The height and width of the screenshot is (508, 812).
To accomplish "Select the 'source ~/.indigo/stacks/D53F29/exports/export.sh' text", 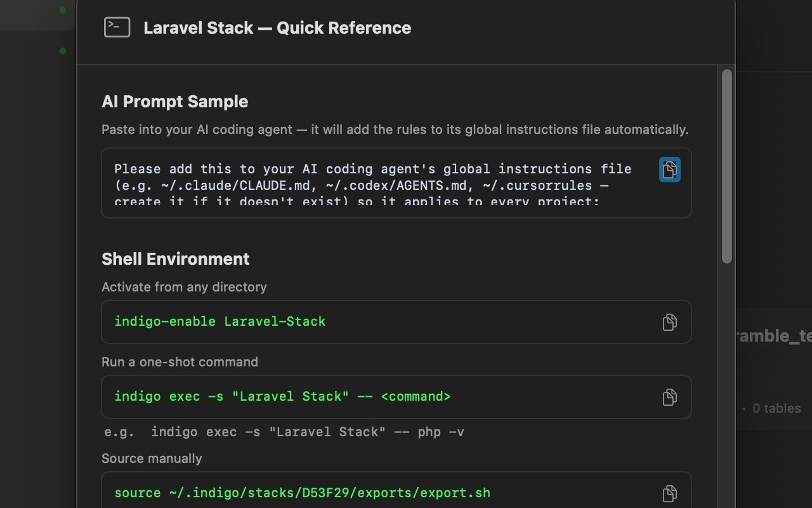I will (302, 493).
